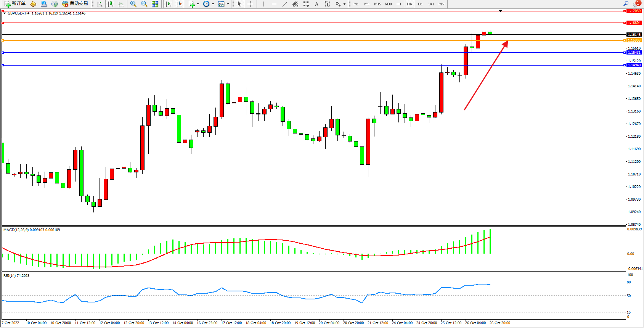The image size is (644, 328).
Task: Expand the arrows objects dropdown
Action: [344, 4]
